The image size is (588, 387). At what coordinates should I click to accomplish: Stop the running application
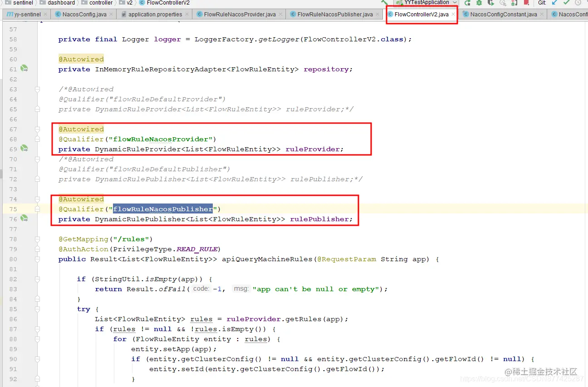pos(526,3)
